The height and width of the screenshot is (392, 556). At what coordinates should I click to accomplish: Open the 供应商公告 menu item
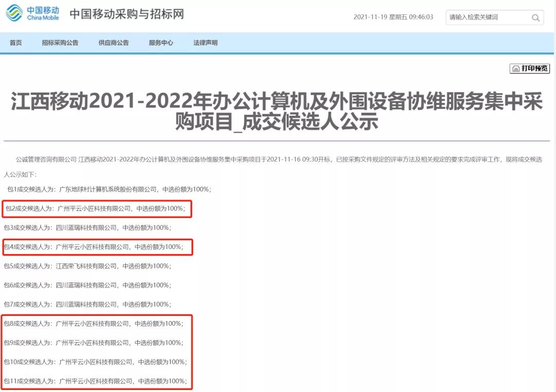pyautogui.click(x=113, y=43)
